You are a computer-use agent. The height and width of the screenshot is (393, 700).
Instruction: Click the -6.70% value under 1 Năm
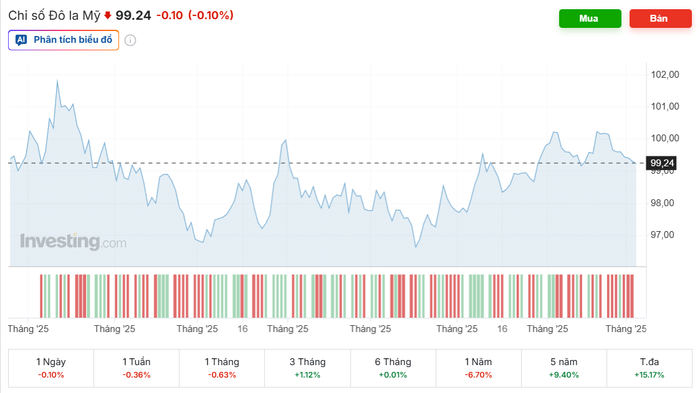(x=478, y=375)
